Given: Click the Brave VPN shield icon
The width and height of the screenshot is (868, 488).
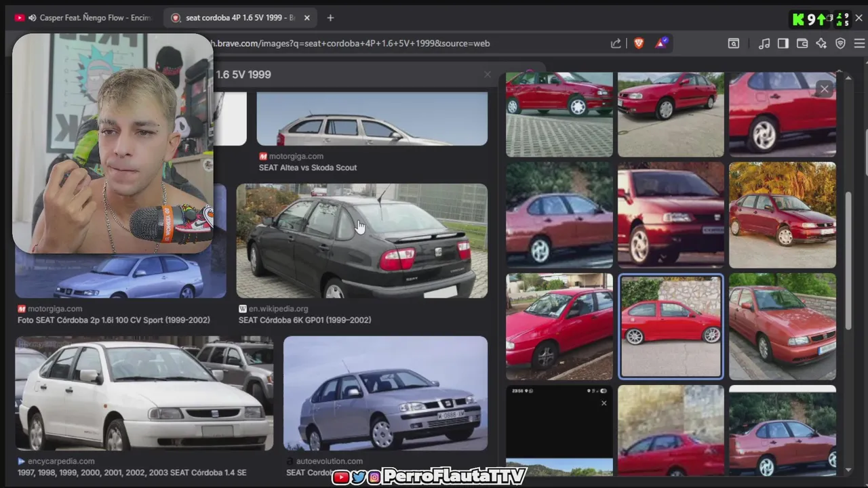Looking at the screenshot, I should (x=840, y=43).
